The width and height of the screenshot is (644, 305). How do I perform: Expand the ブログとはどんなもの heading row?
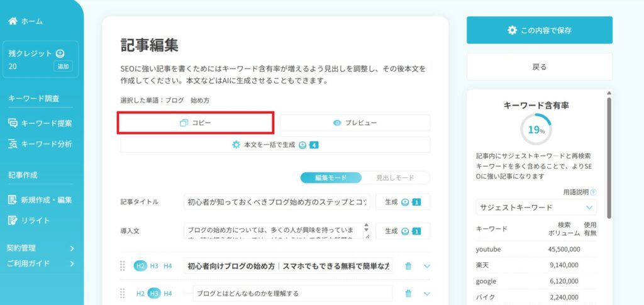pos(427,294)
